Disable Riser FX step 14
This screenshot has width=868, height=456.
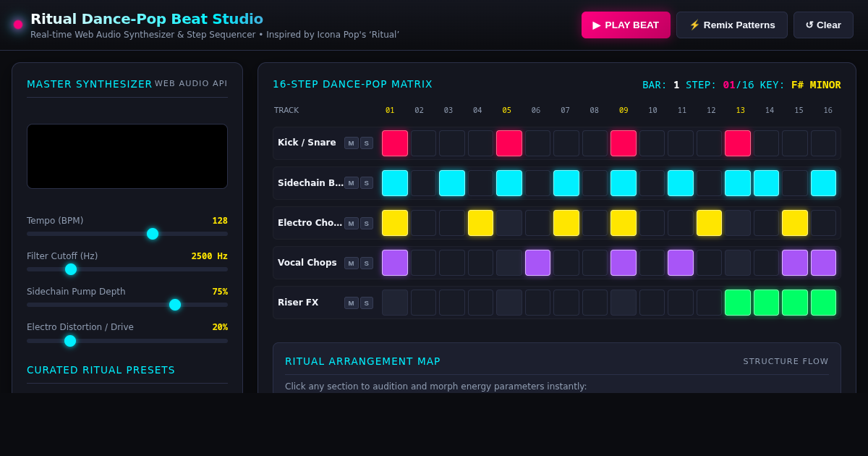click(x=766, y=303)
